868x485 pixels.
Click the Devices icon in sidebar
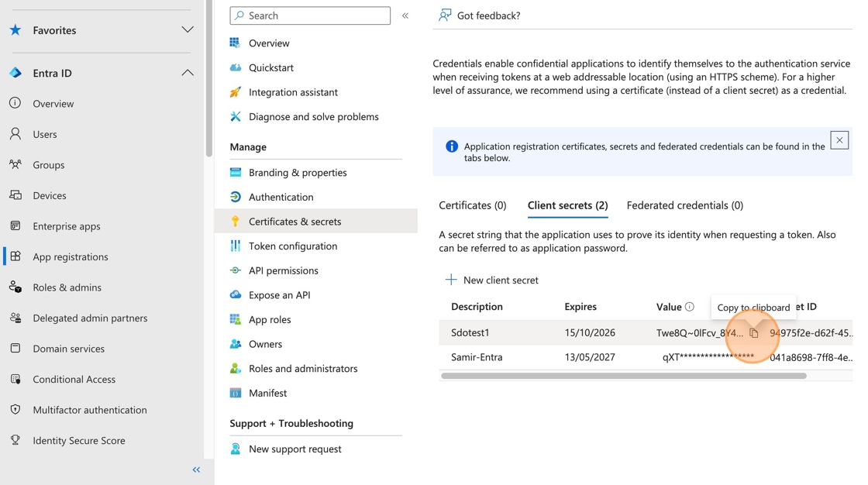coord(15,195)
